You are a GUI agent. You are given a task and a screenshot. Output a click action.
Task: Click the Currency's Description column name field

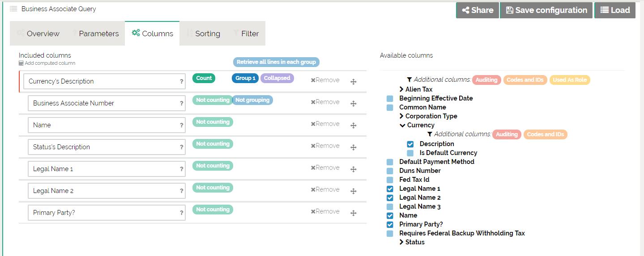101,82
